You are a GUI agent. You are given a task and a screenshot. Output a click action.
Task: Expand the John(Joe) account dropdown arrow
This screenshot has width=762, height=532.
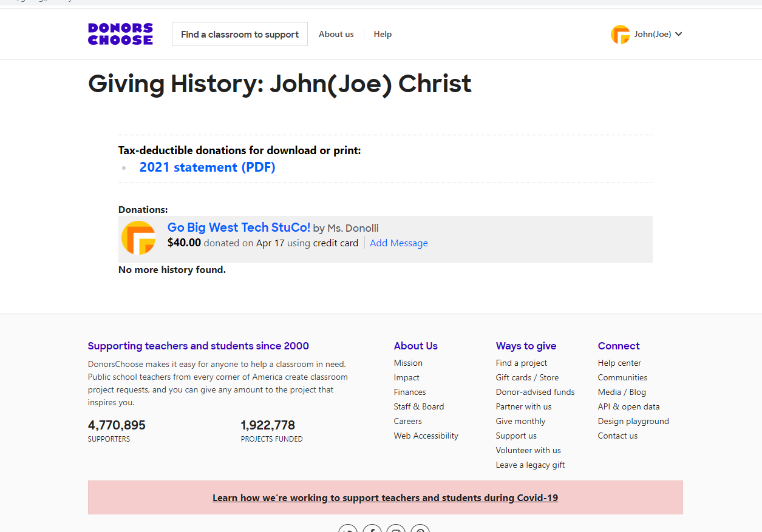point(678,34)
